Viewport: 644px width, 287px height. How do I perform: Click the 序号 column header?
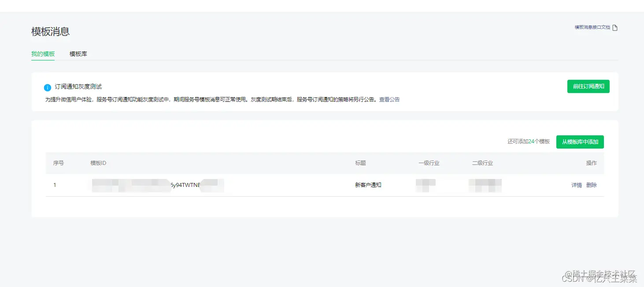[x=59, y=163]
